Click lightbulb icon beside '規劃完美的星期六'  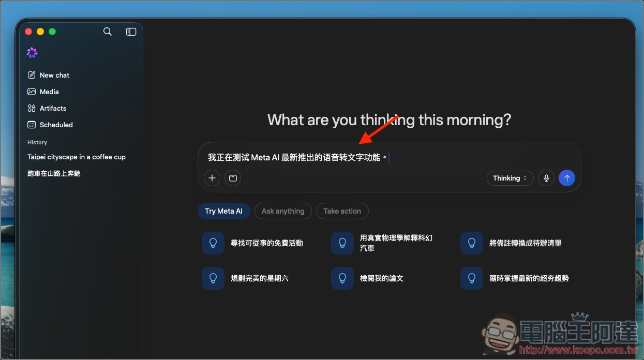(213, 278)
